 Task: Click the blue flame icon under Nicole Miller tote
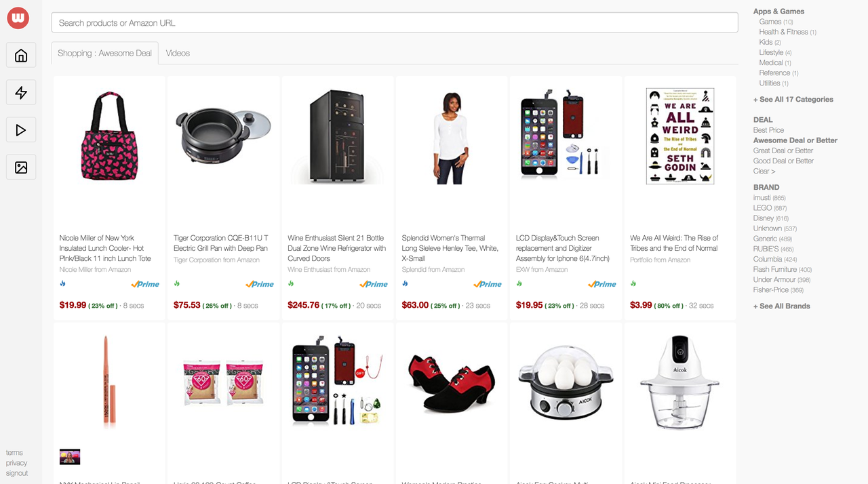[62, 284]
